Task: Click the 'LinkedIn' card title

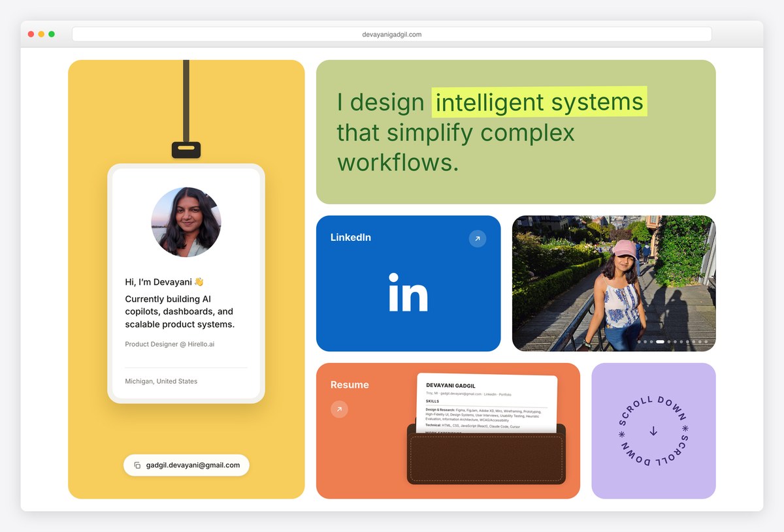Action: [351, 238]
